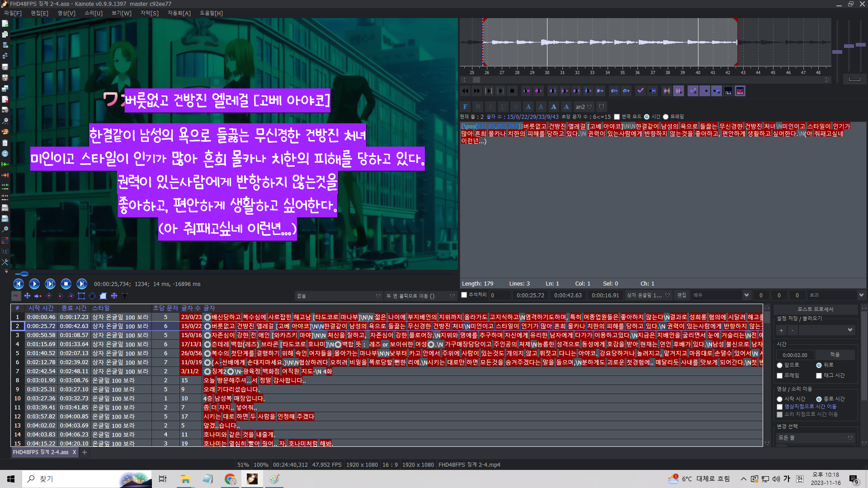Add a new tab with plus button
868x488 pixels.
click(85, 452)
